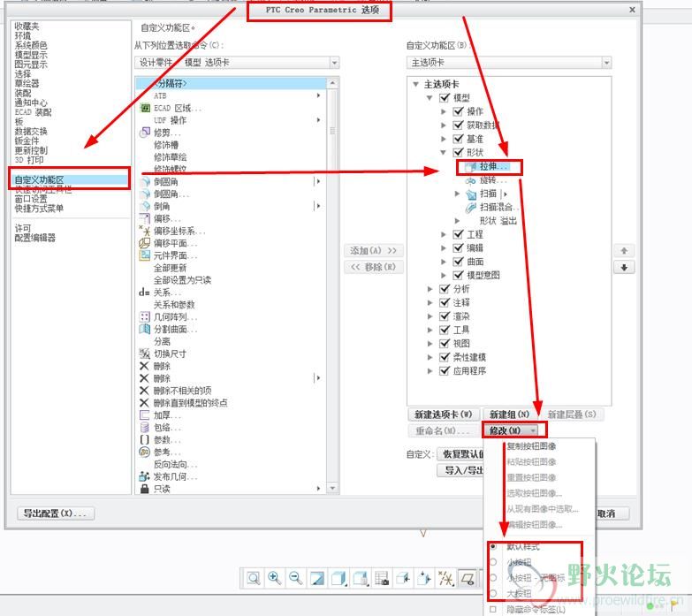
Task: Click the 导出配置(X)... button
Action: pyautogui.click(x=56, y=513)
